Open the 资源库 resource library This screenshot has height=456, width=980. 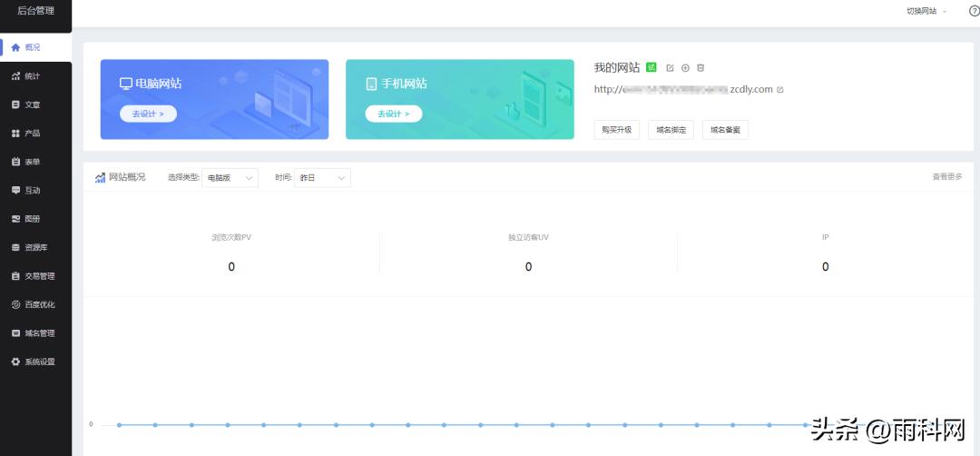coord(35,247)
